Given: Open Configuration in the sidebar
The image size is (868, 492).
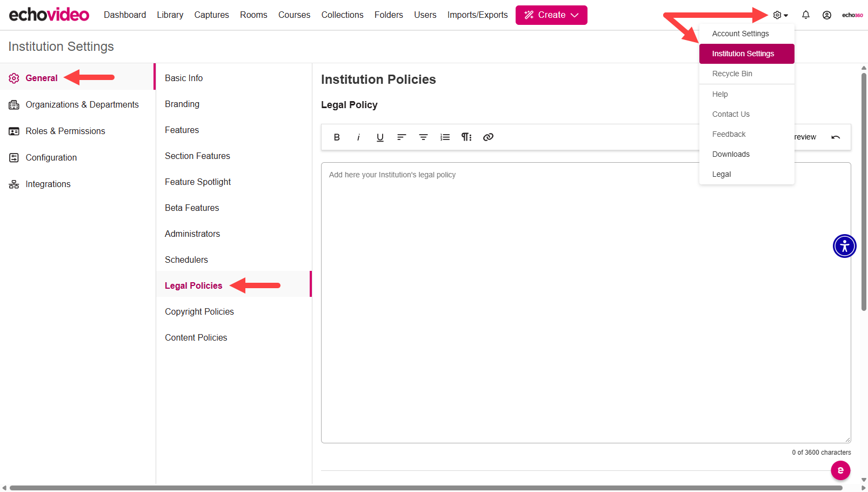Looking at the screenshot, I should pyautogui.click(x=77, y=157).
